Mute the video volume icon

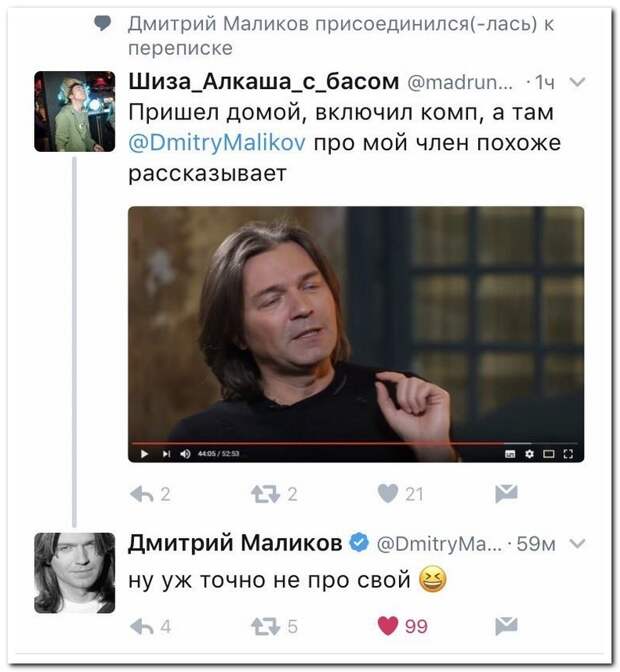185,454
